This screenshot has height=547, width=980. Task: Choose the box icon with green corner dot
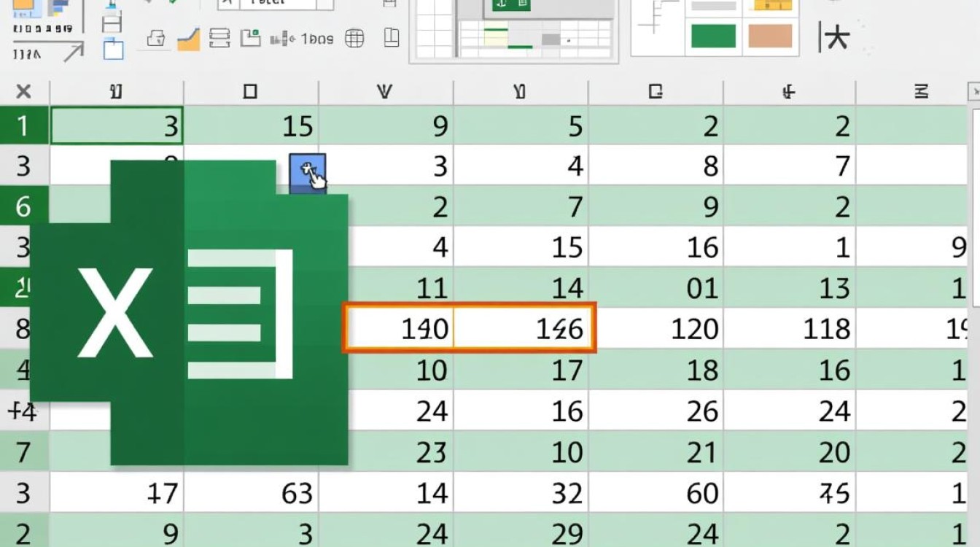[x=251, y=38]
